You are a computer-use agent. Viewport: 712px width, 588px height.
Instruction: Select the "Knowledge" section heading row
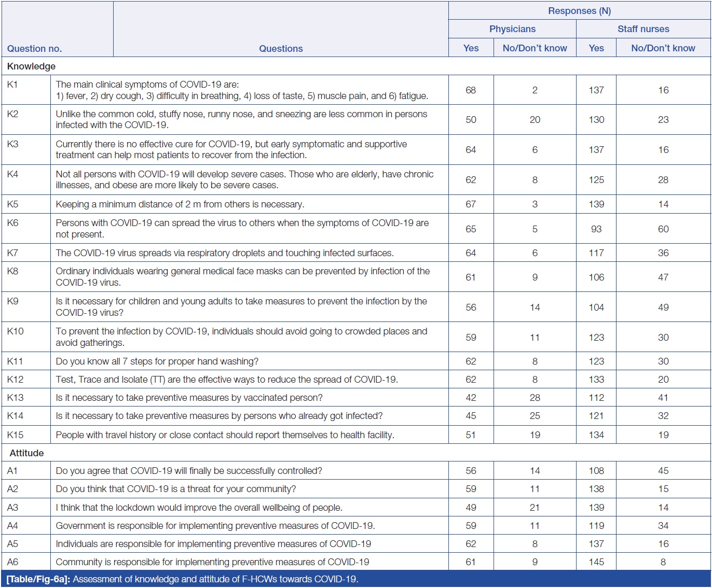31,66
